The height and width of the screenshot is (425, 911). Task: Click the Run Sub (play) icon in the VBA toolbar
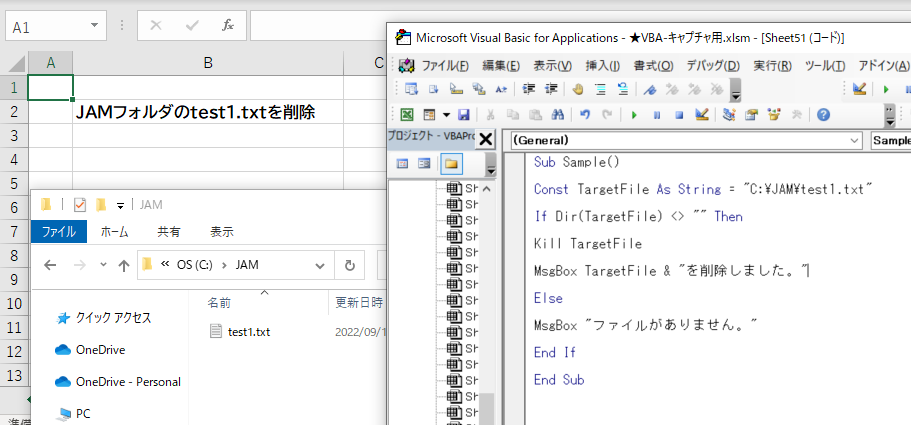[634, 115]
